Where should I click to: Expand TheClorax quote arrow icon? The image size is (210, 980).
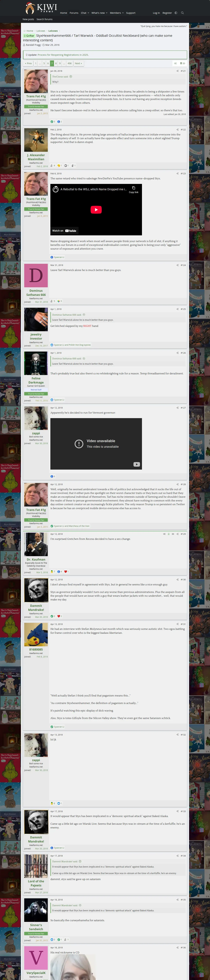click(71, 76)
